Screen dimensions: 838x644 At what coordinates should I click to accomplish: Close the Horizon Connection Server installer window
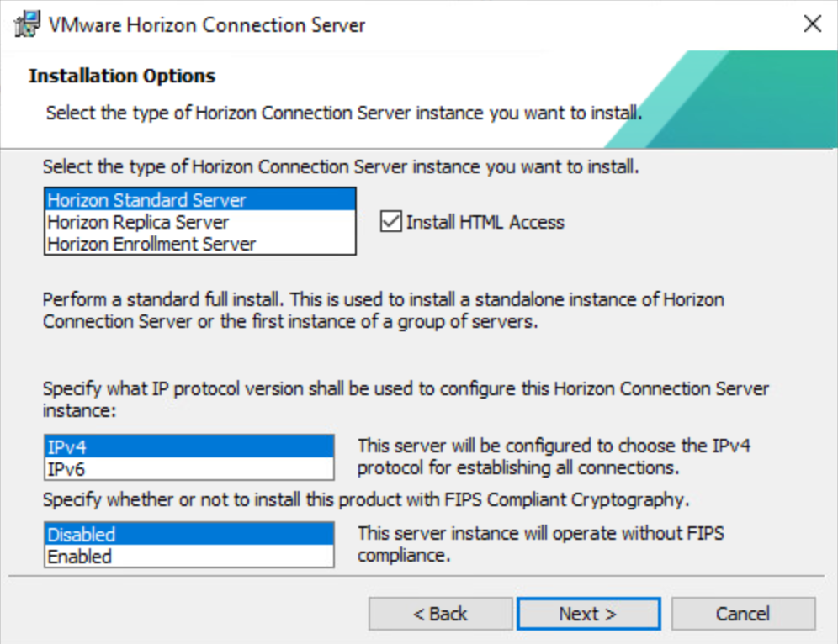[x=812, y=24]
